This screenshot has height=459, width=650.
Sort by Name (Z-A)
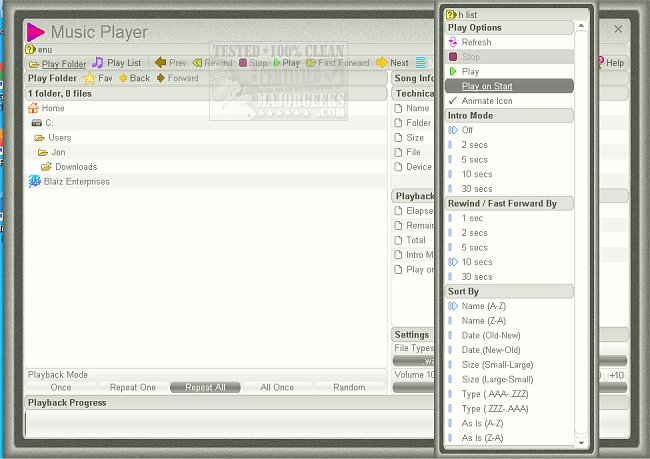(x=509, y=321)
